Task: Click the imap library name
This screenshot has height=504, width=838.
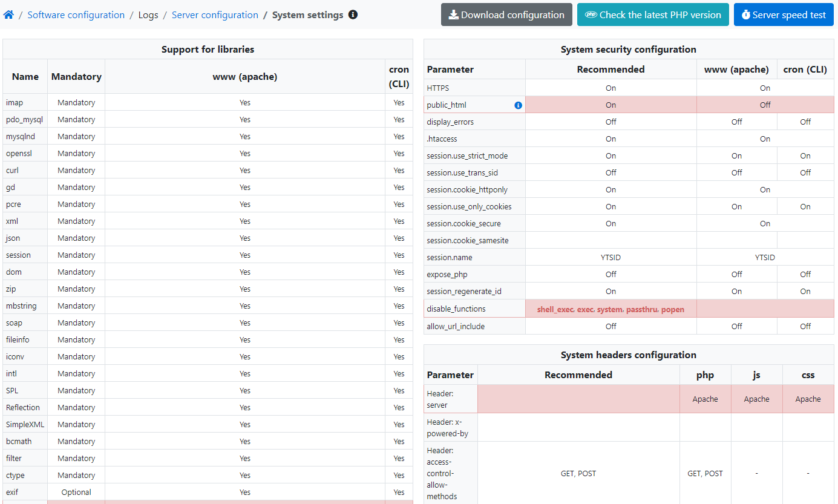Action: [x=15, y=102]
